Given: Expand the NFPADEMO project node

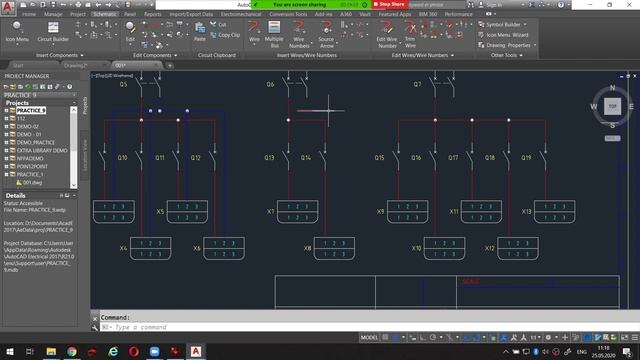Looking at the screenshot, I should pos(6,158).
